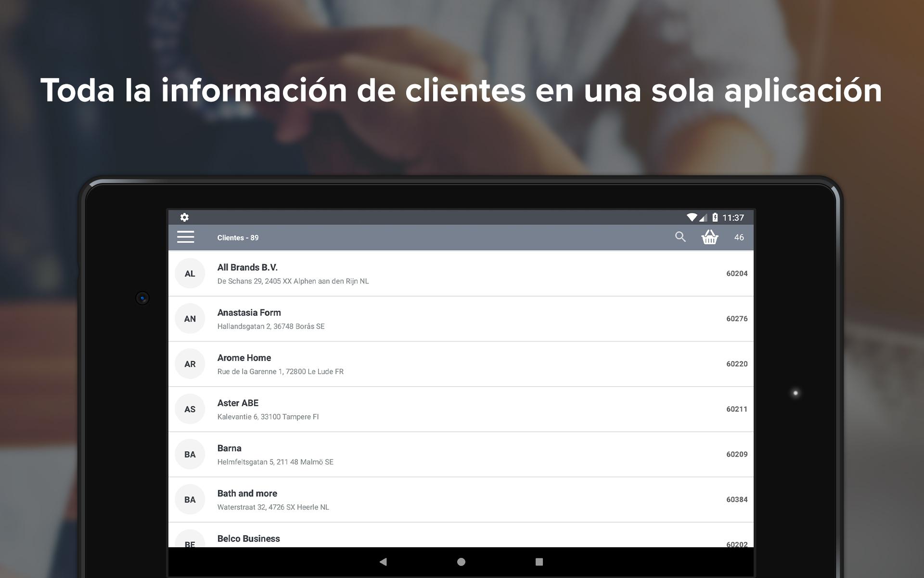Tap the search magnifier icon

tap(680, 236)
